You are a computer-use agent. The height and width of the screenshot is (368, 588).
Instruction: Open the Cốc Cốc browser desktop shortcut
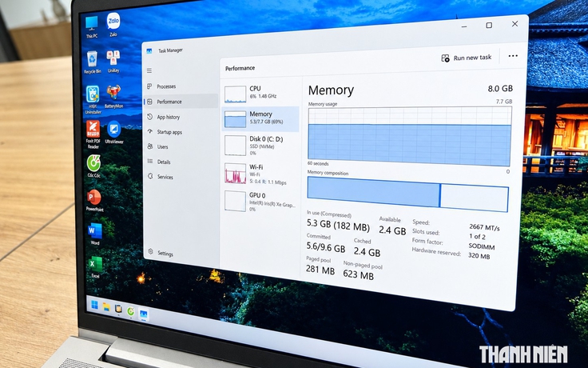tap(93, 166)
